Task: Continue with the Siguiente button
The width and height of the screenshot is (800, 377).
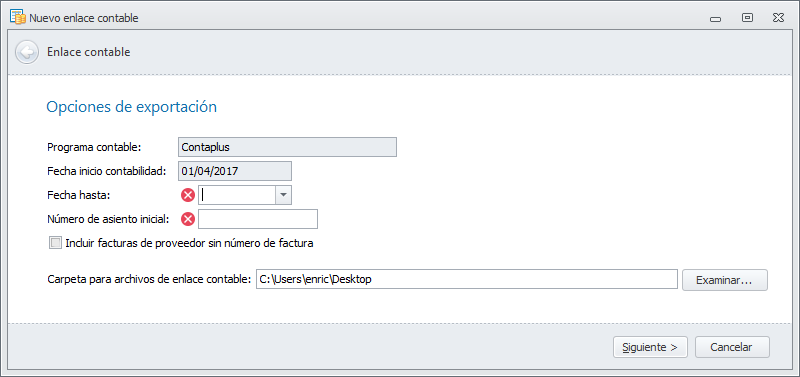Action: [650, 347]
